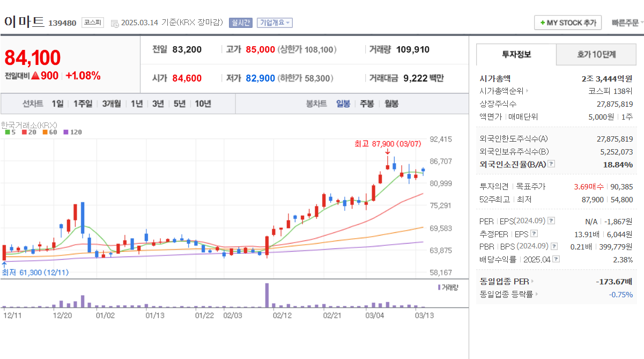This screenshot has width=644, height=359.
Task: Select the 1일 line chart period
Action: 57,104
